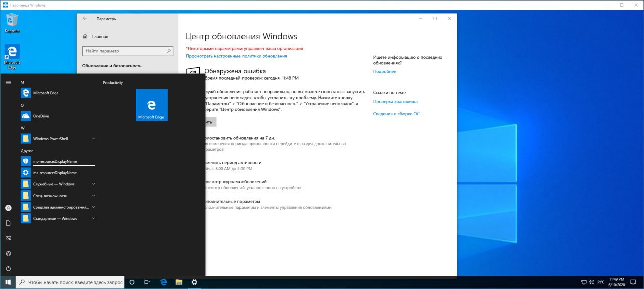Open OneDrive from the app list

57,116
